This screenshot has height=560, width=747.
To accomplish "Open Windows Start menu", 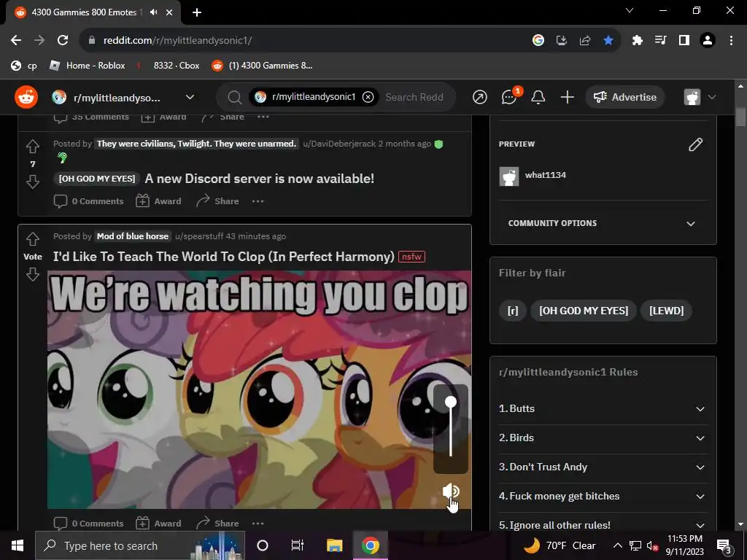I will [18, 545].
